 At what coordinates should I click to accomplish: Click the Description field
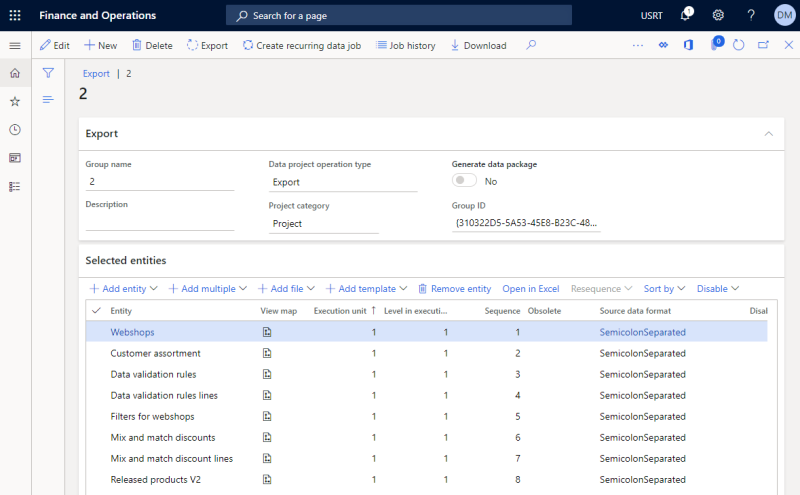point(160,221)
